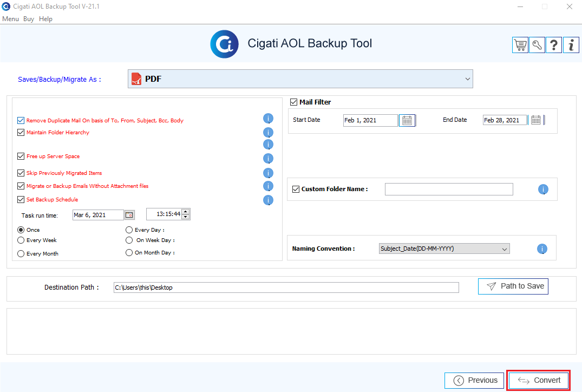This screenshot has height=392, width=582.
Task: Toggle Free up Server Space checkbox
Action: [x=21, y=156]
